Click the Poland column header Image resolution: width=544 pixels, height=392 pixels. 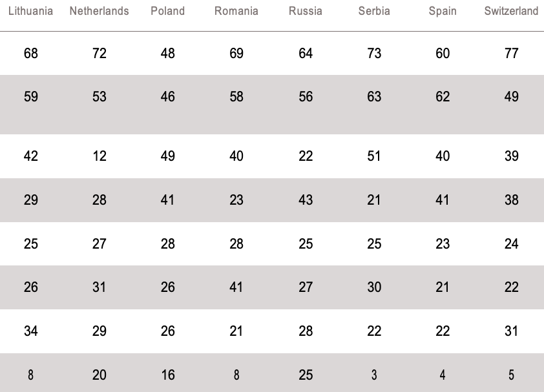pyautogui.click(x=167, y=11)
